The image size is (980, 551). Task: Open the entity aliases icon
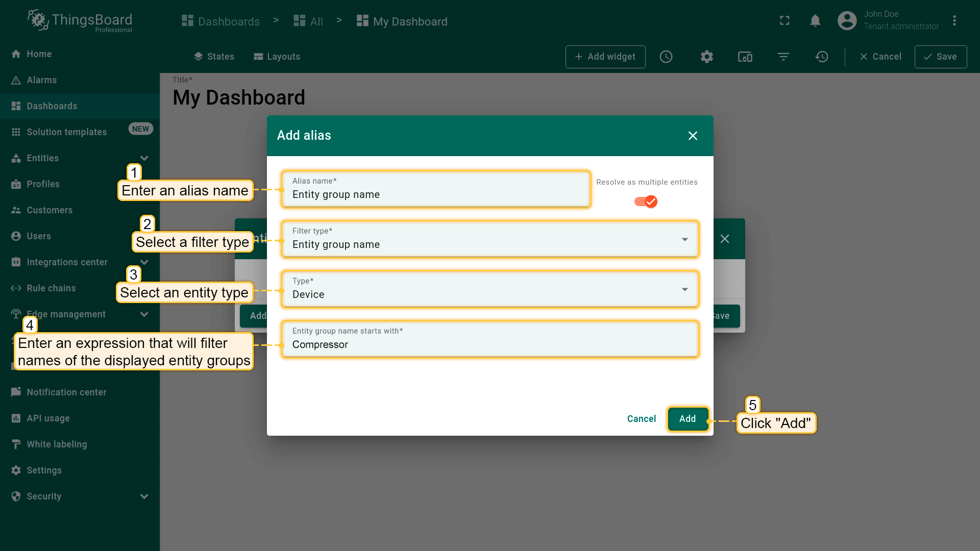pyautogui.click(x=745, y=57)
